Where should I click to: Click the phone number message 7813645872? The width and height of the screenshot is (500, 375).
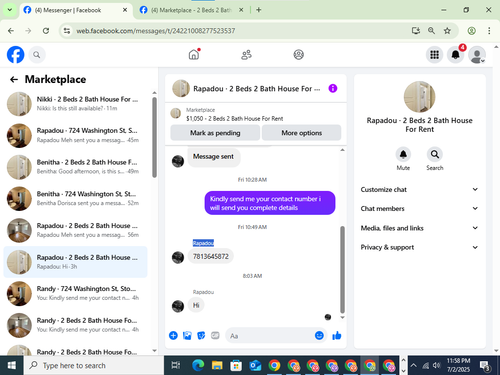pyautogui.click(x=211, y=256)
